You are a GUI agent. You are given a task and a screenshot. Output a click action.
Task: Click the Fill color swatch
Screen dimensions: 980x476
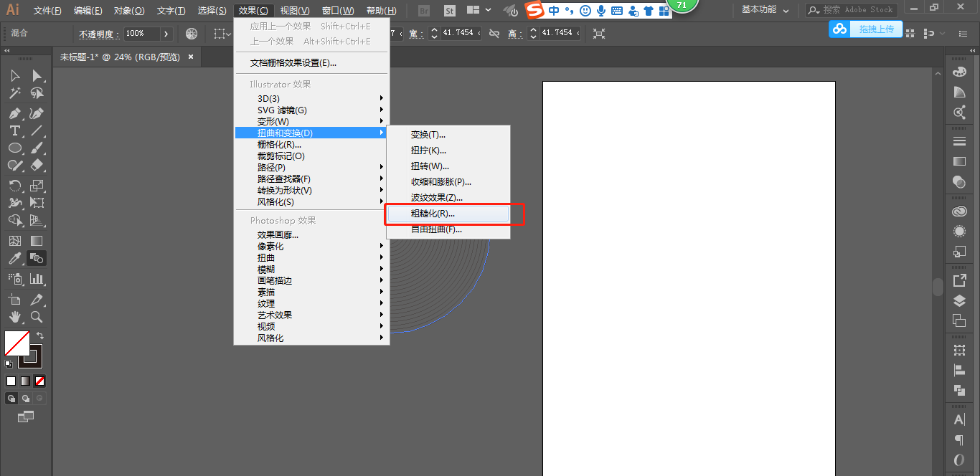pyautogui.click(x=17, y=343)
